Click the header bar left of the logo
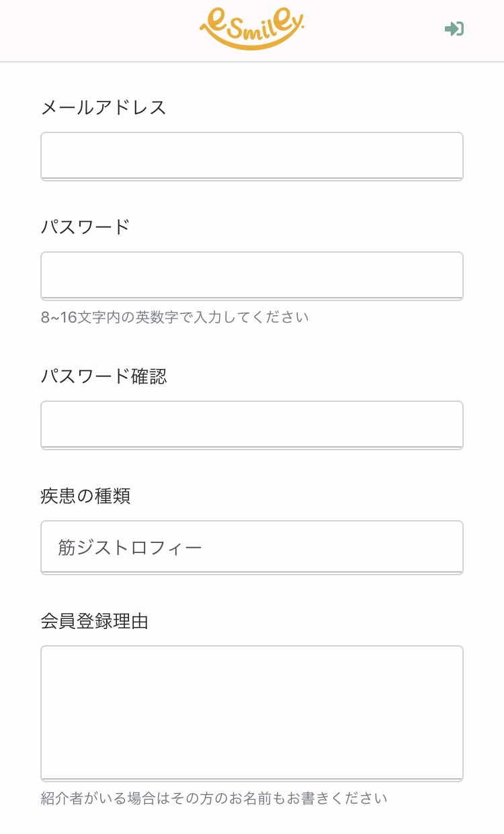The image size is (504, 834). pyautogui.click(x=101, y=30)
